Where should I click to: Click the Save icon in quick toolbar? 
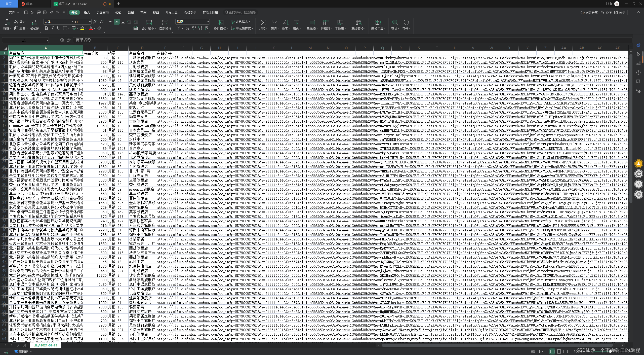(26, 12)
